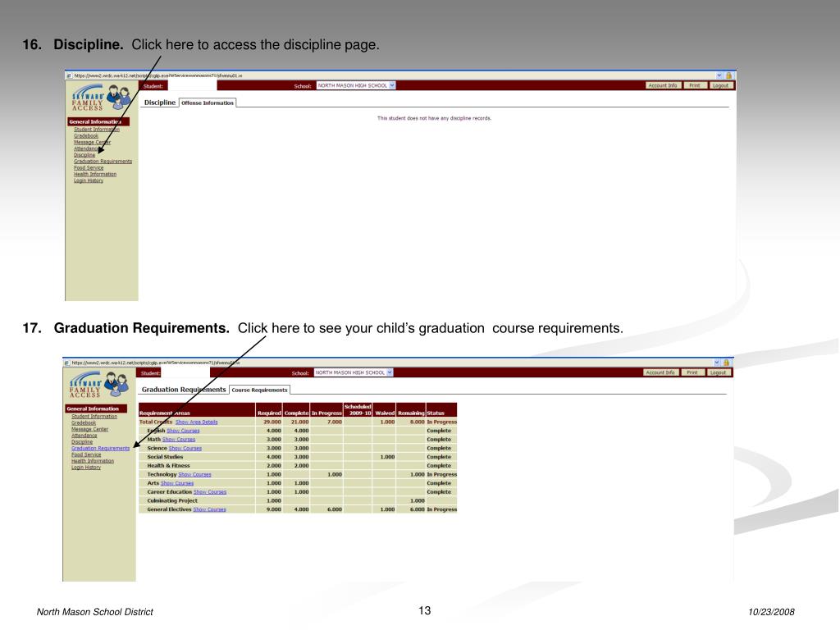Open Food Service link on Discipline page
Viewport: 840px width, 630px height.
tap(89, 167)
